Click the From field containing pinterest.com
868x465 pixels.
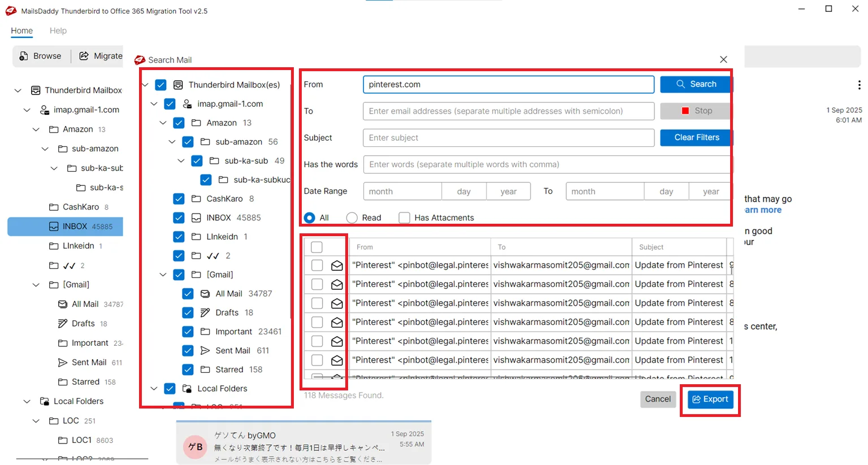pos(507,84)
